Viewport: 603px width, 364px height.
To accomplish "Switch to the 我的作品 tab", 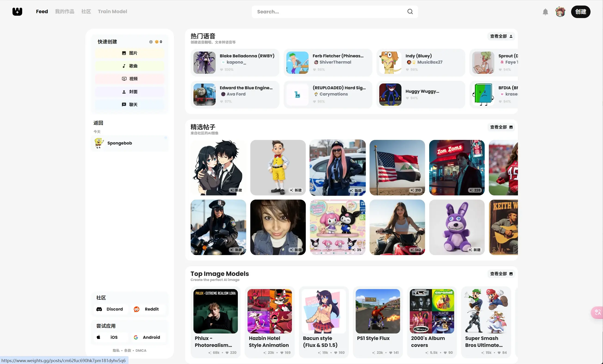I will point(65,12).
